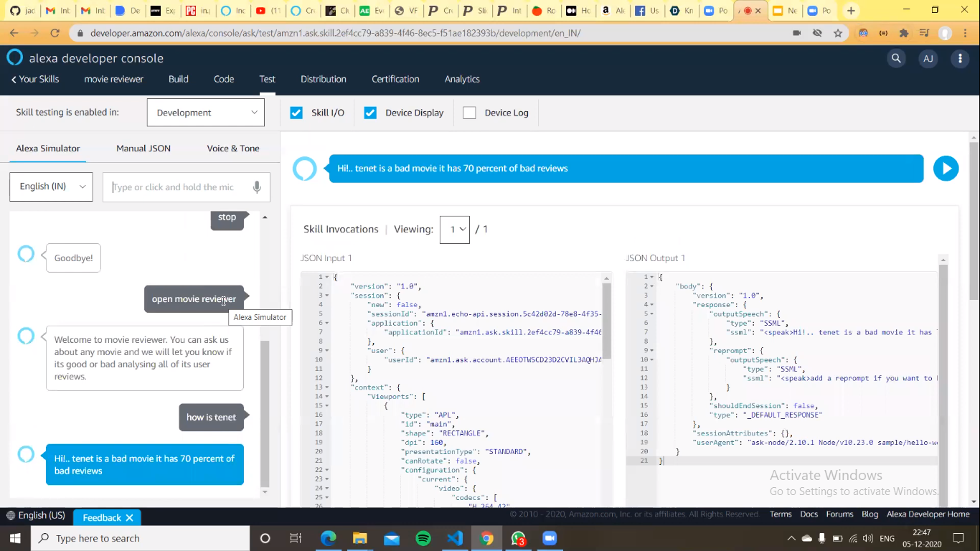Open the Chrome three-dot menu
980x551 pixels.
click(966, 33)
